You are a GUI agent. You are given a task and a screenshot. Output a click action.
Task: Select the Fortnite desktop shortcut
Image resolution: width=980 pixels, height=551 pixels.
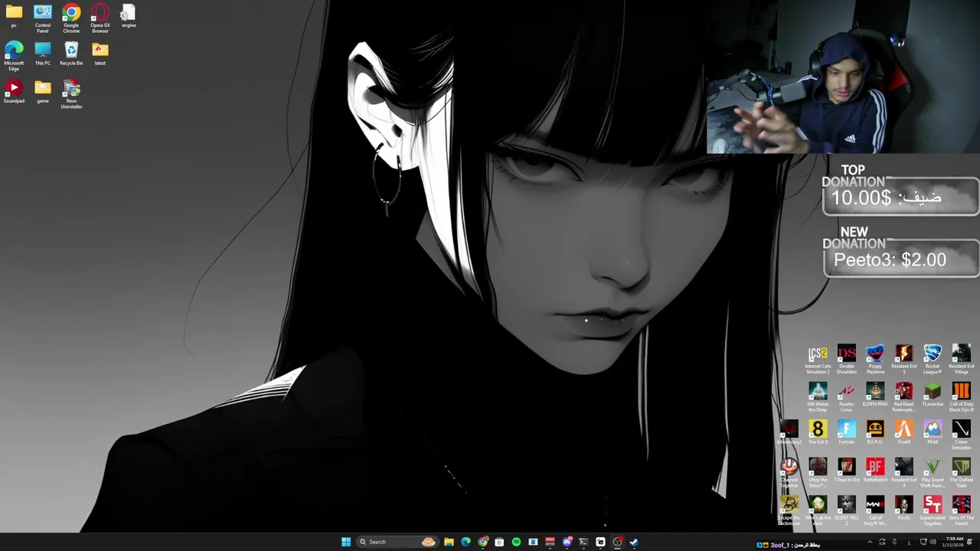point(846,433)
